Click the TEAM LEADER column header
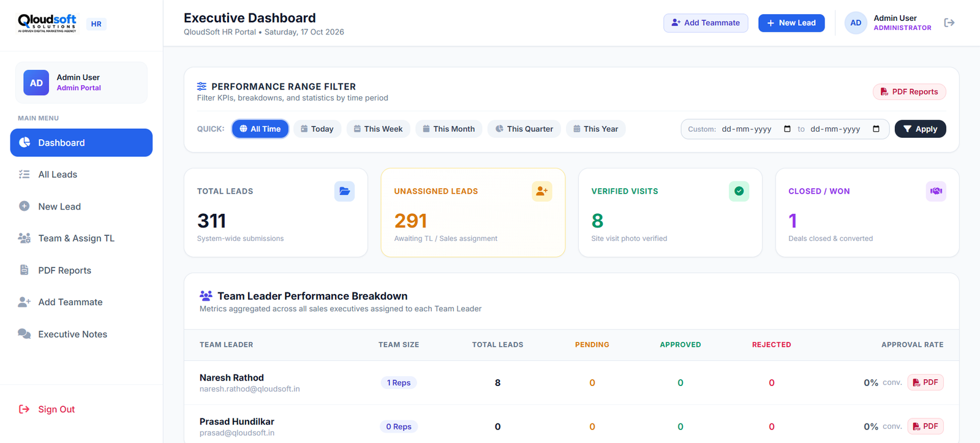Screen dimensions: 980x443 (x=226, y=345)
